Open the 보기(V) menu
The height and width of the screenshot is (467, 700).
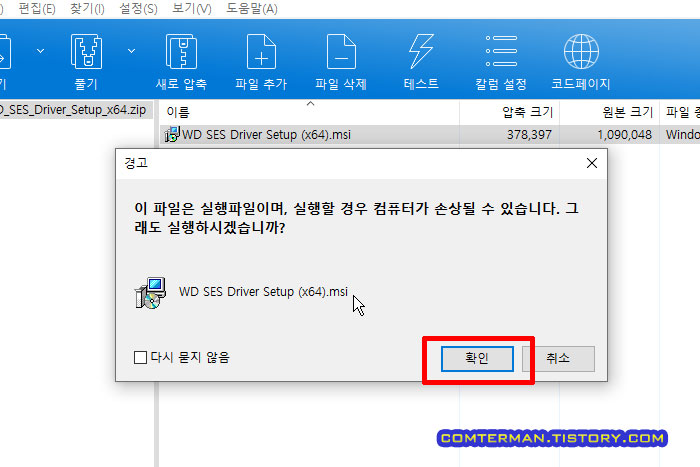click(192, 8)
